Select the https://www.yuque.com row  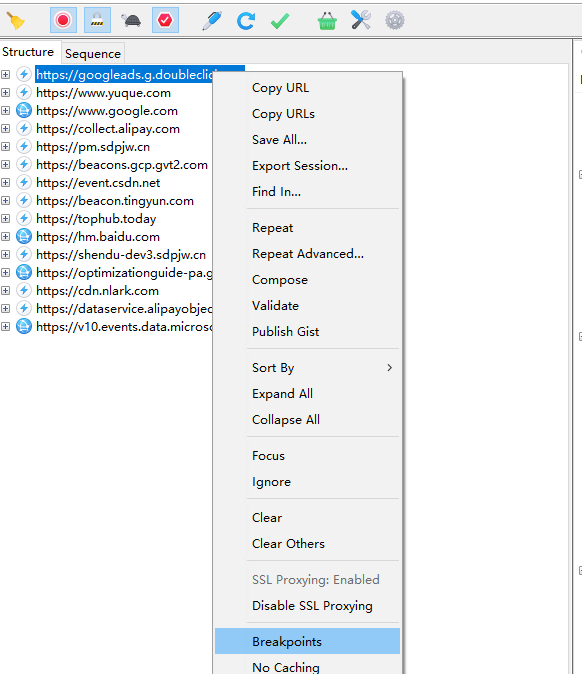(104, 93)
